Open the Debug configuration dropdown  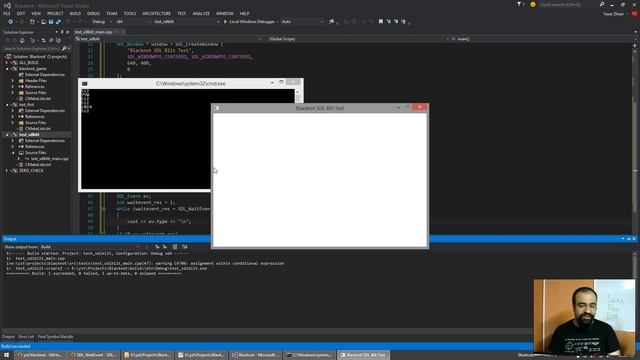[x=102, y=22]
